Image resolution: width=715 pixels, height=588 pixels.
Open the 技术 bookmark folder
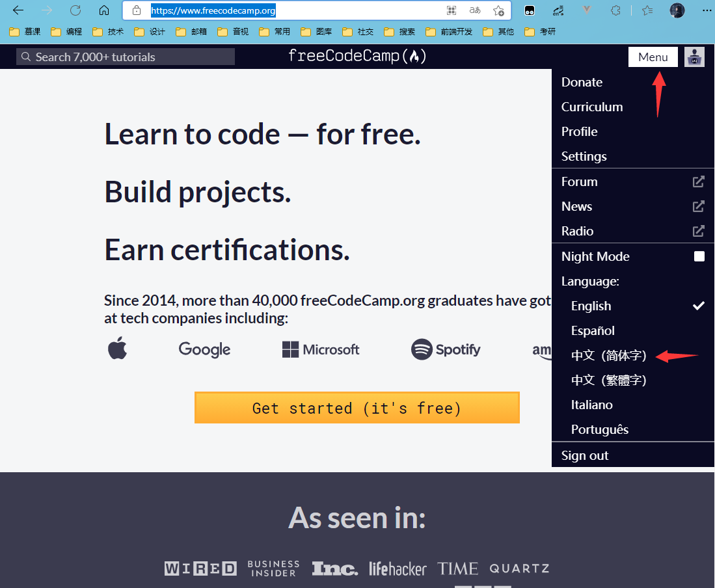click(x=108, y=31)
